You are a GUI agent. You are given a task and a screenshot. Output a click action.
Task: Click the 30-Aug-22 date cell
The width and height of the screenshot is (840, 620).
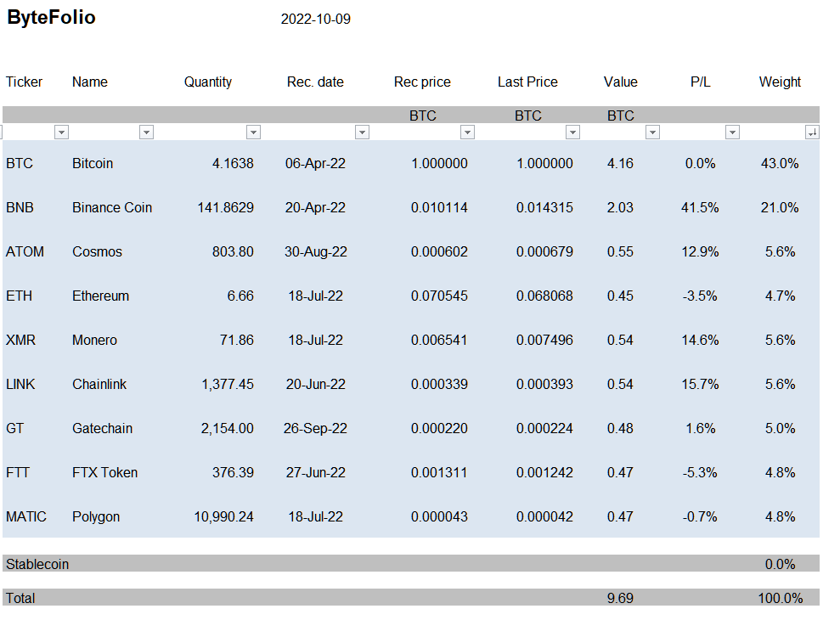(316, 252)
